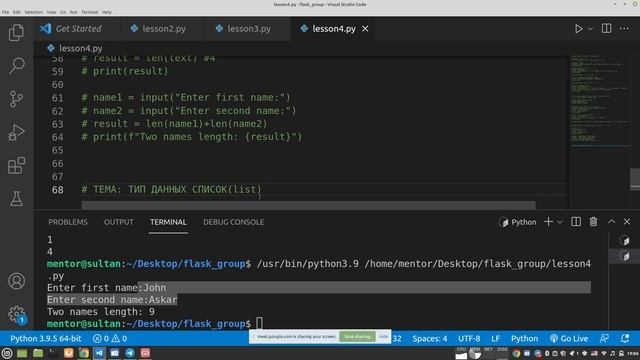Open the Selection menu
640x360 pixels.
point(33,12)
